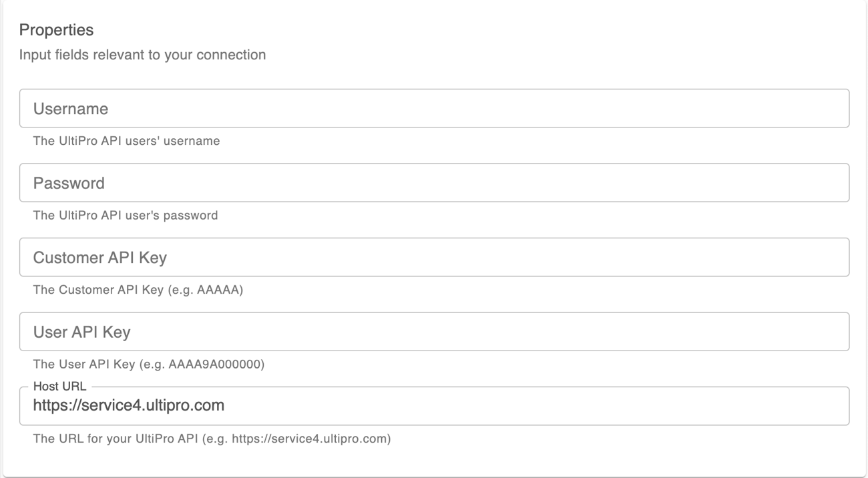Click the UltiPro API URL helper text

tap(212, 439)
